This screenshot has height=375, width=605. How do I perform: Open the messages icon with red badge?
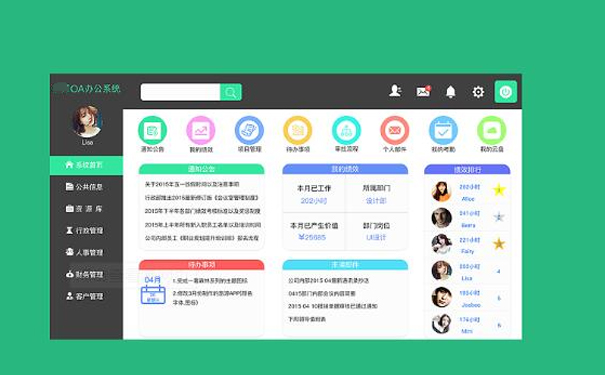coord(423,91)
